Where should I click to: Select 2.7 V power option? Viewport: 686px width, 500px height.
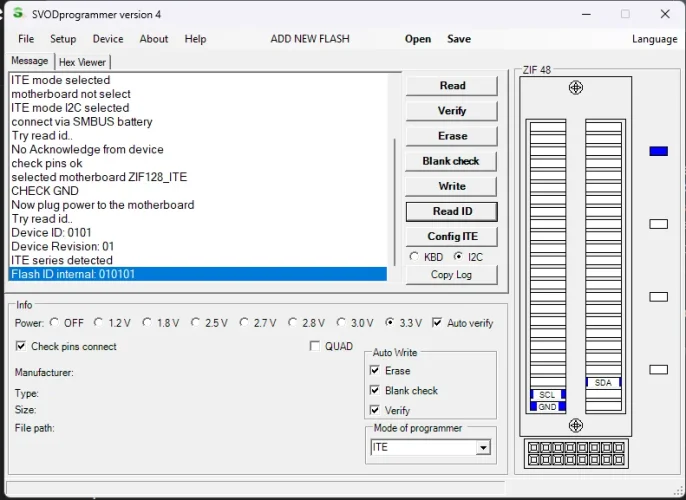[x=244, y=322]
